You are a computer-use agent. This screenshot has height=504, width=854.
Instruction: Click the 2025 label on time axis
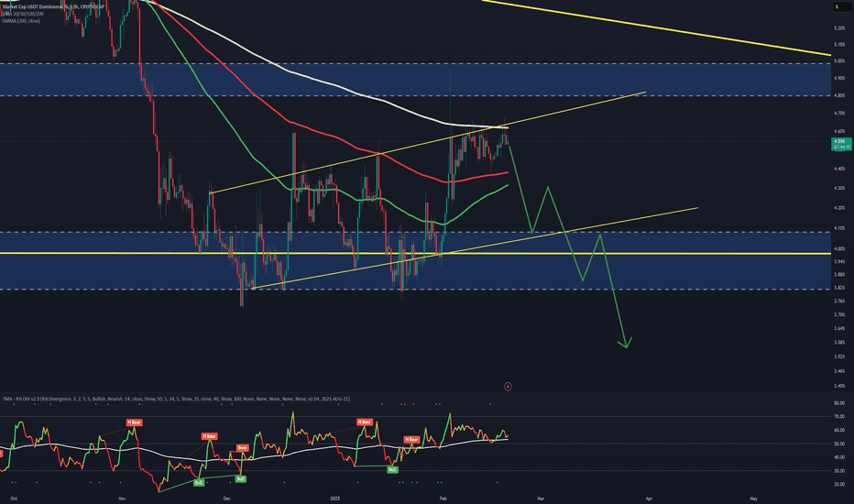tap(335, 499)
